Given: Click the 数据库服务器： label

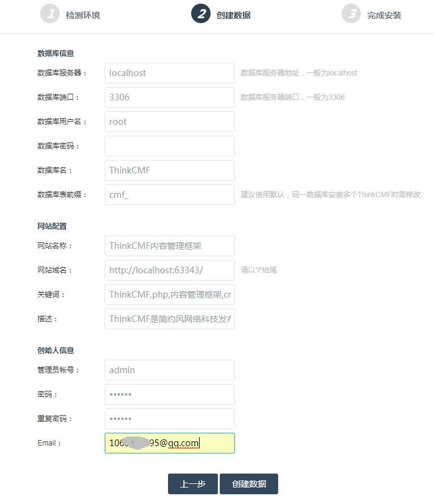Looking at the screenshot, I should [x=61, y=73].
